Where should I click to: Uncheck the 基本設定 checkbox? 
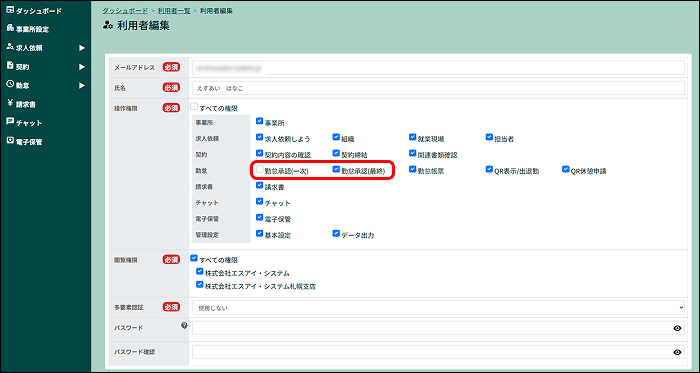259,233
